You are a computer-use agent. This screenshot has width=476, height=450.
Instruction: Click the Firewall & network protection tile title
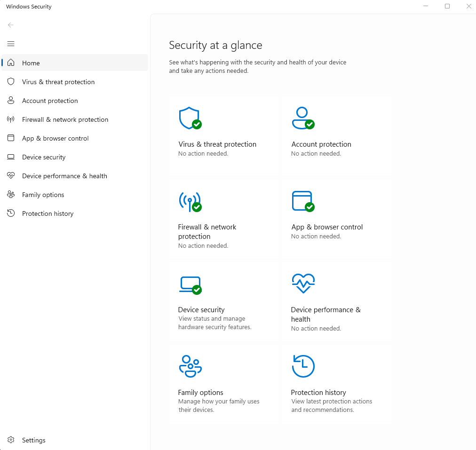click(207, 231)
